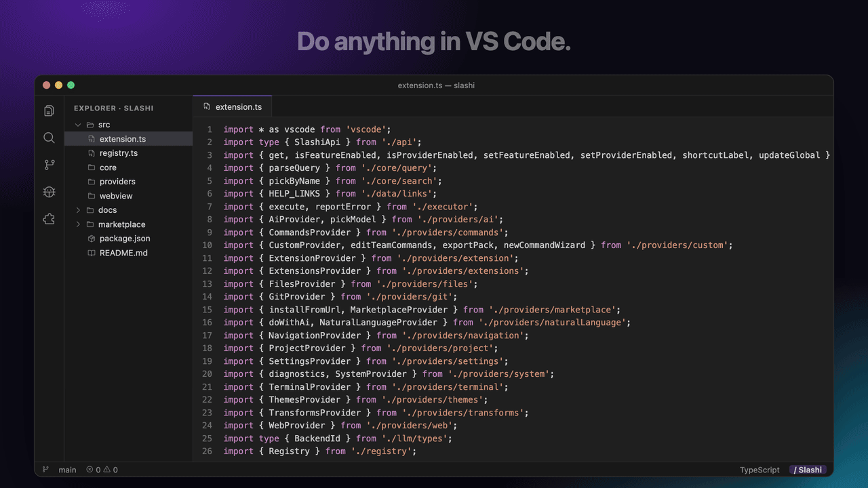868x488 pixels.
Task: Click line number 26 in the gutter
Action: click(207, 451)
